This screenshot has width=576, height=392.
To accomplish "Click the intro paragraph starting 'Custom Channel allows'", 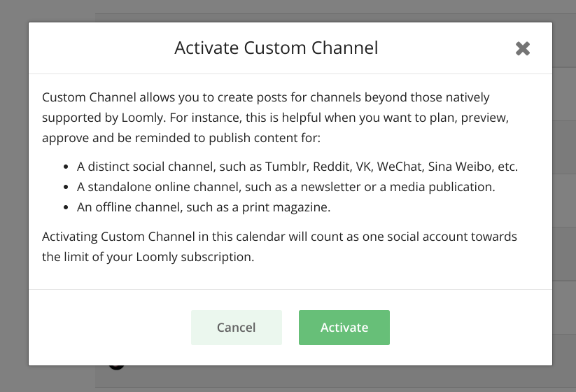I will click(276, 118).
